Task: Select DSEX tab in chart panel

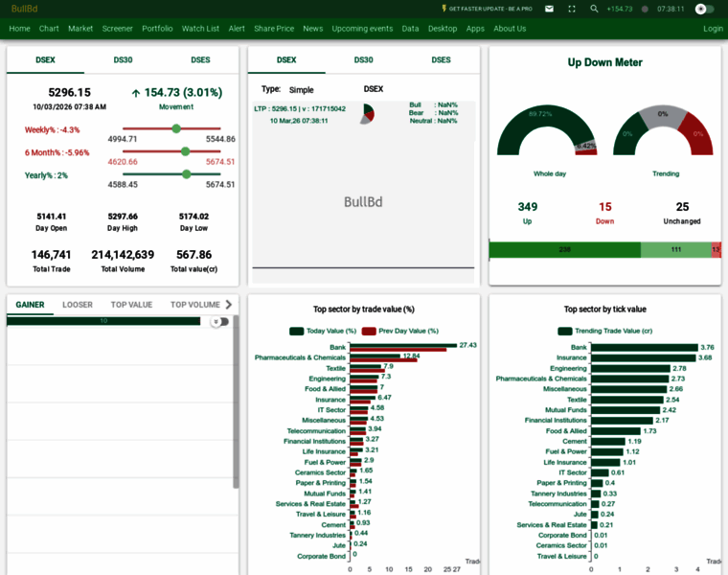Action: 286,60
